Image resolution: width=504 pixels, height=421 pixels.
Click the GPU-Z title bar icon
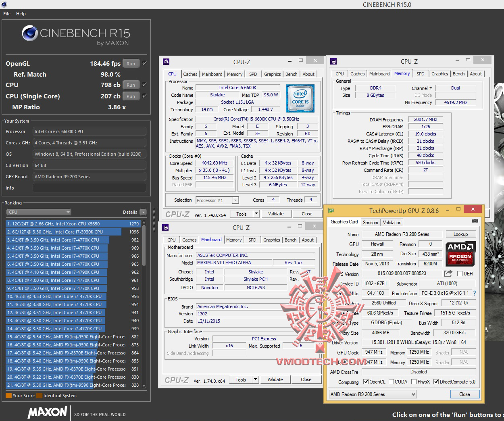331,210
